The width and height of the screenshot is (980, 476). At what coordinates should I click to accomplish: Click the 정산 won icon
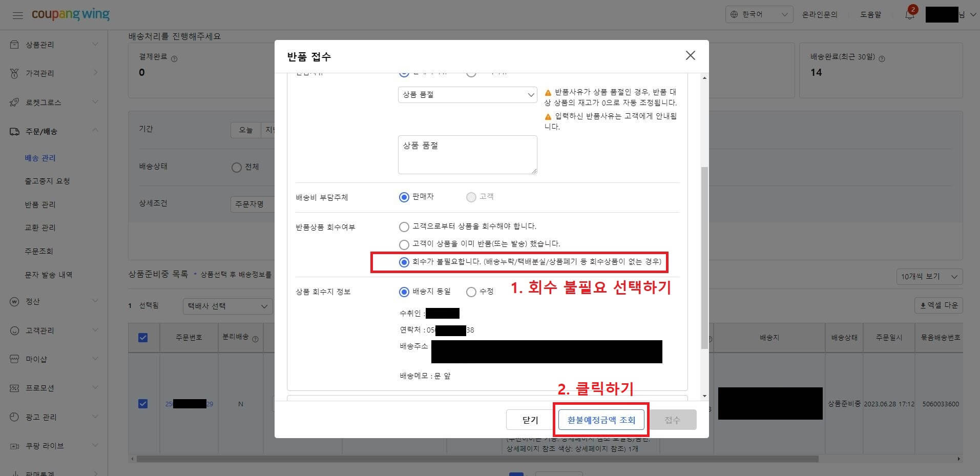click(x=15, y=302)
